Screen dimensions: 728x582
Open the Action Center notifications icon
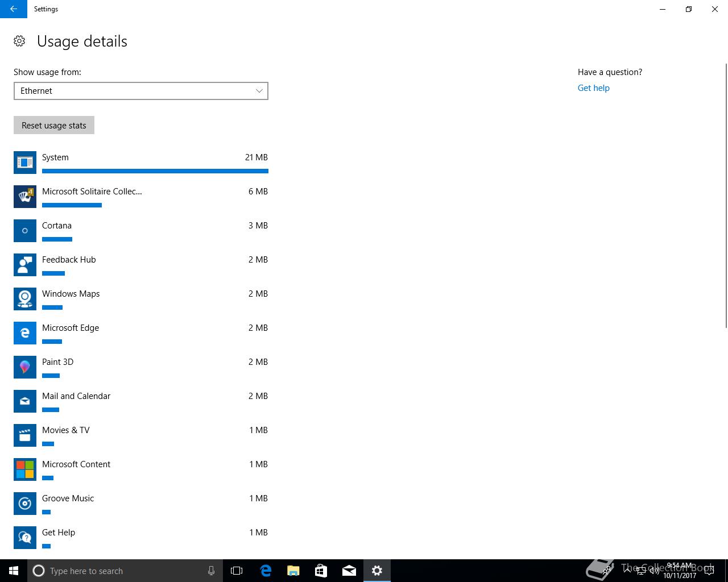click(x=709, y=571)
